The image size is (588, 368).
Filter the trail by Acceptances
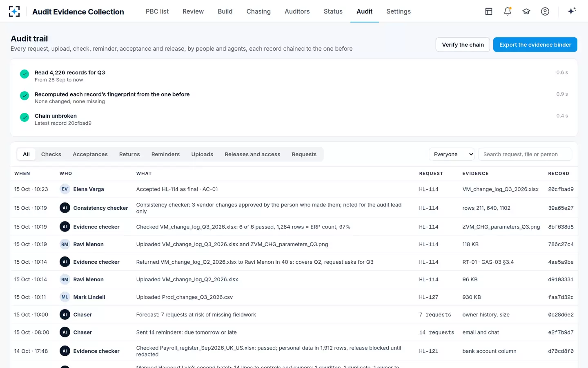tap(90, 154)
